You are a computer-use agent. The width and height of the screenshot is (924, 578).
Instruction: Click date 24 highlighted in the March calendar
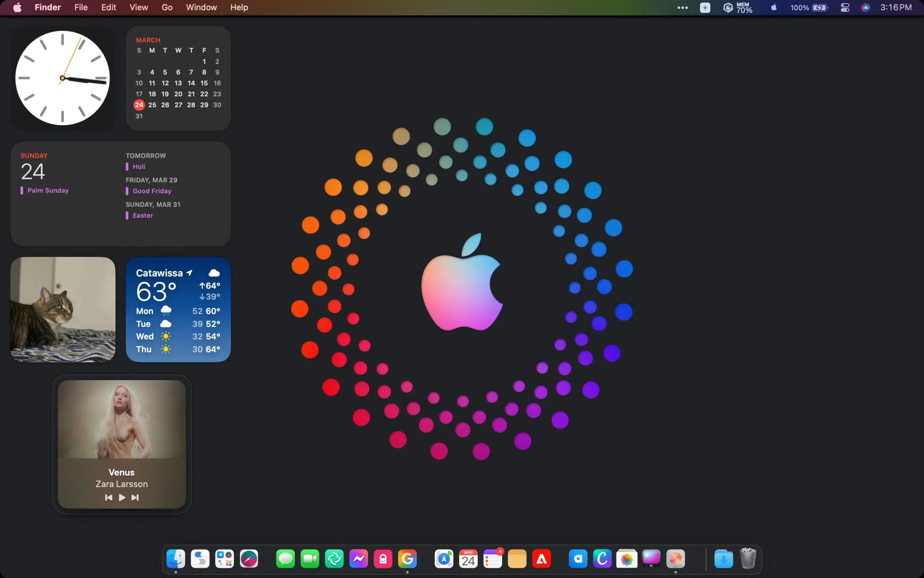click(x=139, y=105)
